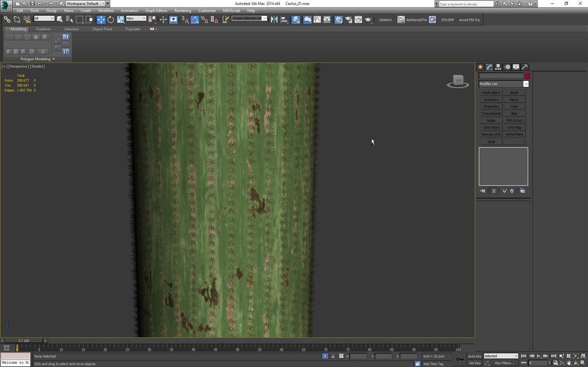Image resolution: width=588 pixels, height=367 pixels.
Task: Click the Use Pivot Point Center icon
Action: click(x=152, y=19)
